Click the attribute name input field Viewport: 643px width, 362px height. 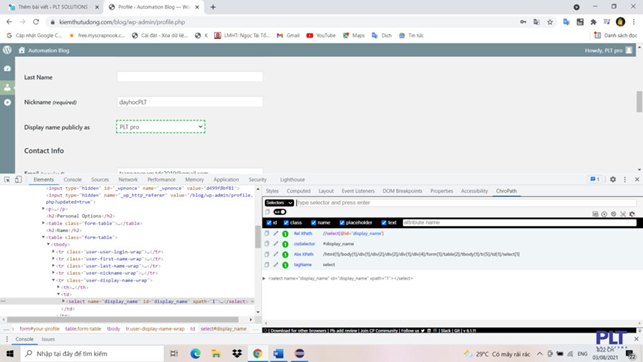pyautogui.click(x=520, y=223)
